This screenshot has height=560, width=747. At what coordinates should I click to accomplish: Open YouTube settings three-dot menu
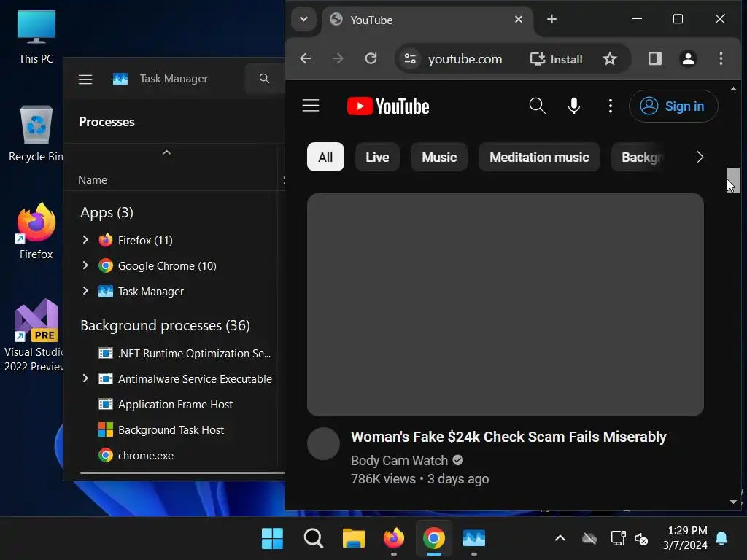click(x=611, y=106)
